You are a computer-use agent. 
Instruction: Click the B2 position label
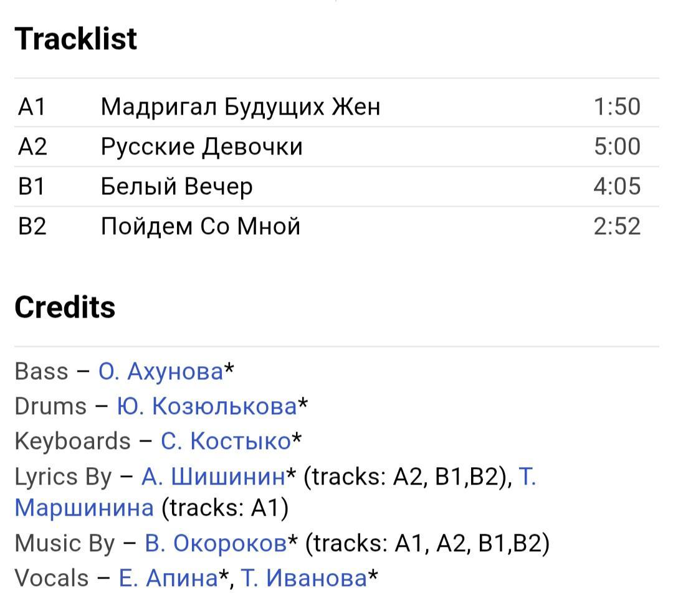tap(32, 226)
